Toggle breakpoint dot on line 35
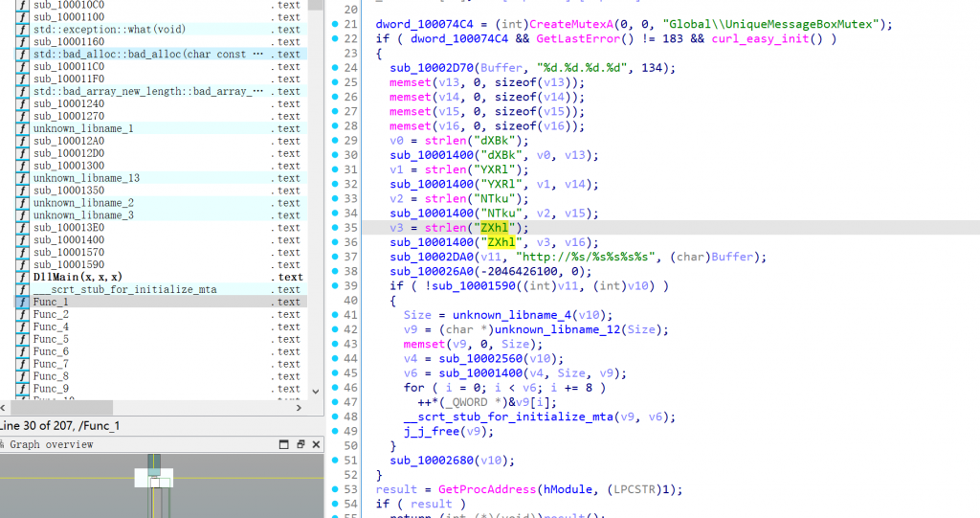Screen dimensions: 980x518 (x=335, y=228)
